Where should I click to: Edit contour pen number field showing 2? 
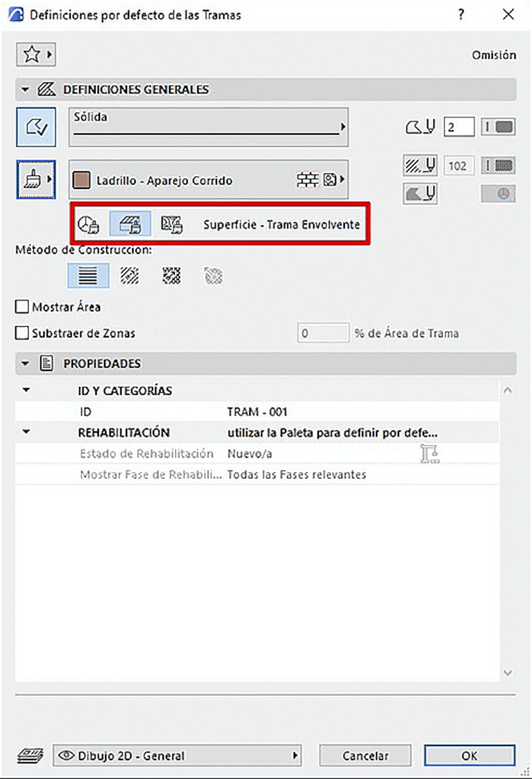(459, 127)
